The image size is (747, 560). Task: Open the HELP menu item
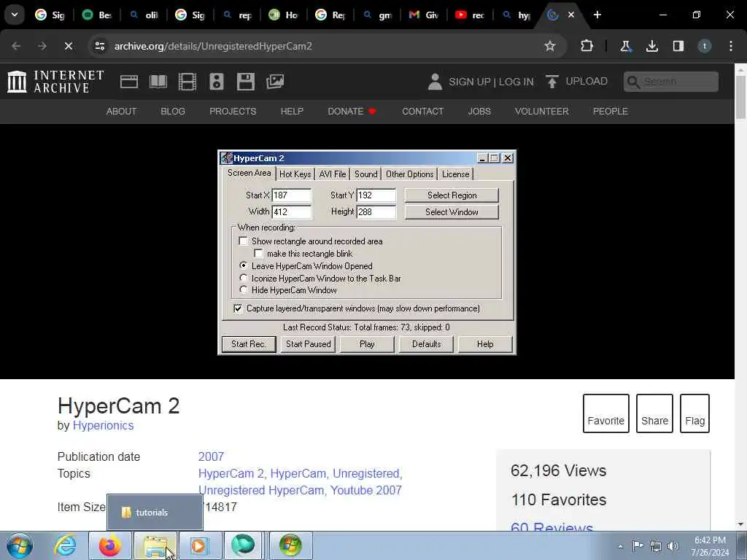click(292, 112)
